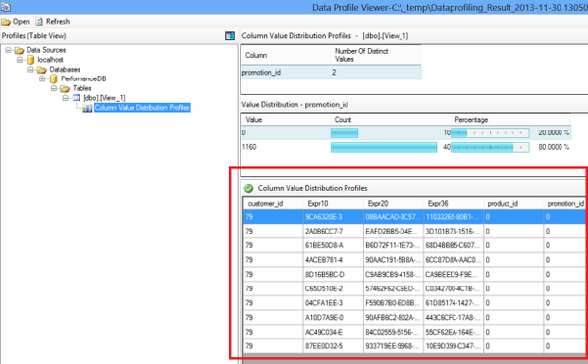Collapse the Tables tree node
Image resolution: width=588 pixels, height=364 pixels.
54,88
